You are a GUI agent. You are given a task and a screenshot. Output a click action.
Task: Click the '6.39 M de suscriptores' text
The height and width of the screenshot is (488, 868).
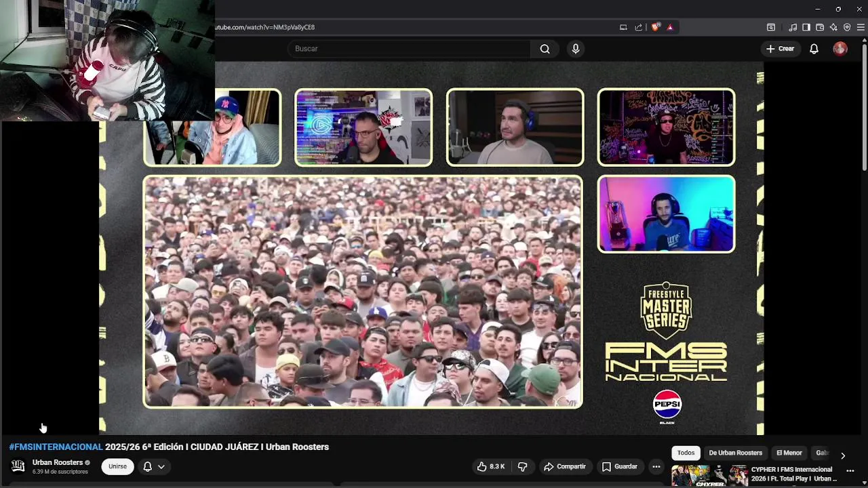[60, 472]
